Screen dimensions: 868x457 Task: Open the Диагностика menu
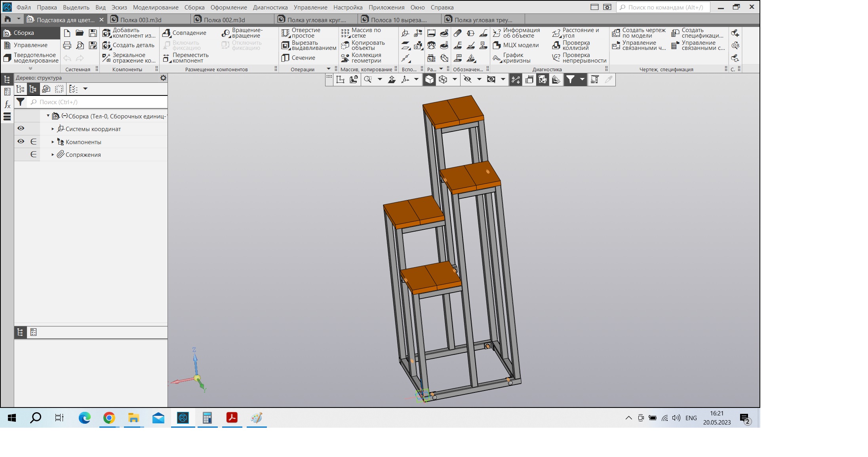point(270,8)
